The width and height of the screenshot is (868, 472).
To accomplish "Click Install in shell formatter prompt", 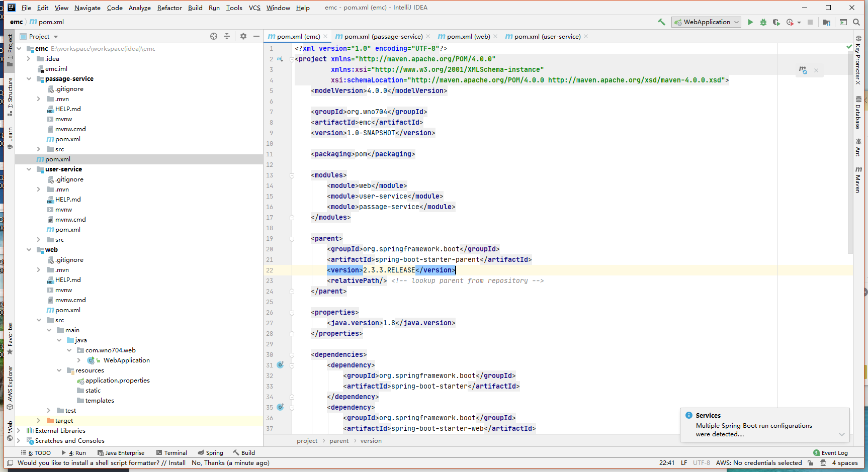I will [177, 463].
